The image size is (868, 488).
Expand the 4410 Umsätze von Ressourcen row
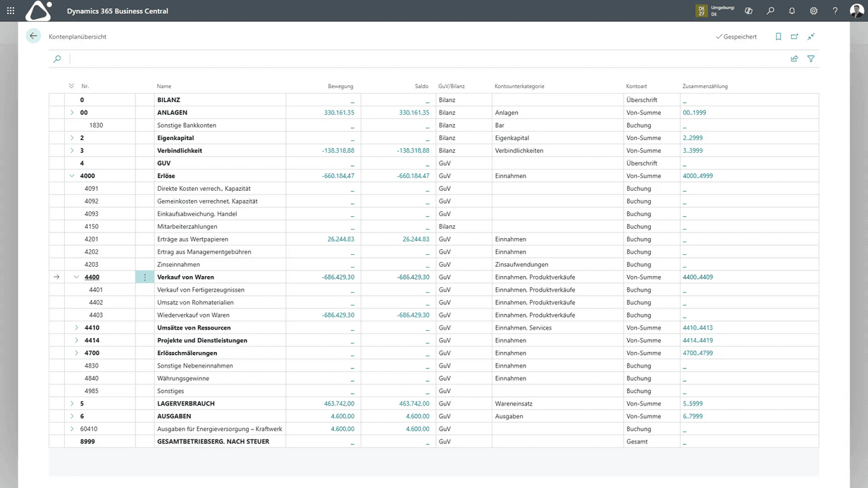77,328
